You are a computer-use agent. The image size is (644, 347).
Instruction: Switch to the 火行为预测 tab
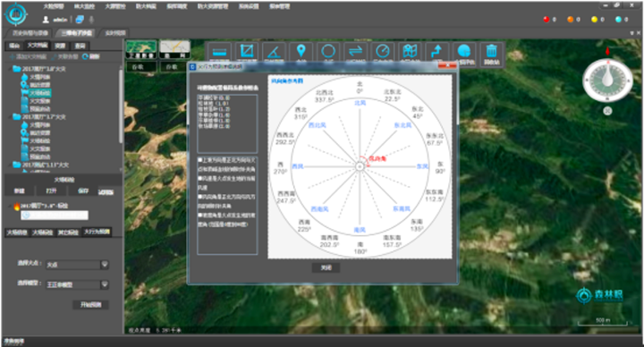97,232
